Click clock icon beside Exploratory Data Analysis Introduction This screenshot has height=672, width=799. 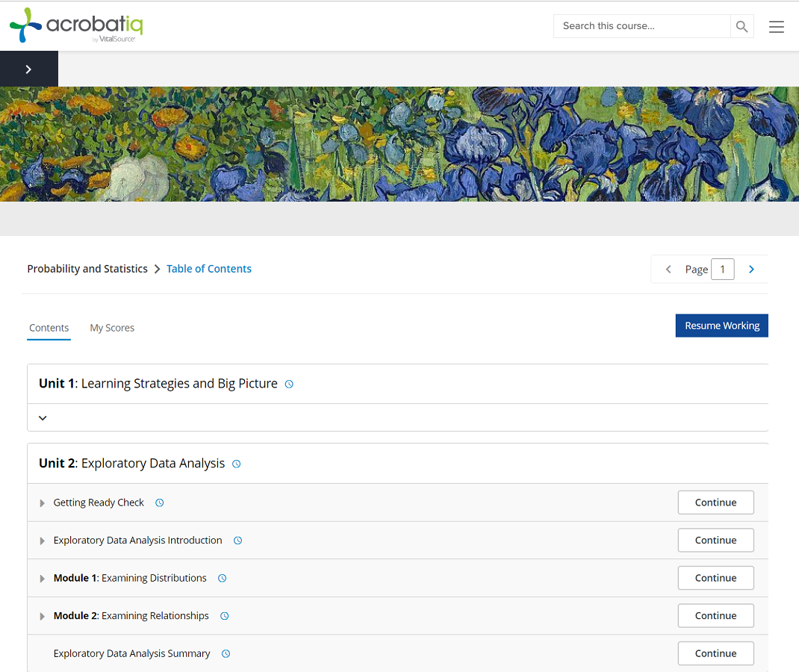(237, 541)
